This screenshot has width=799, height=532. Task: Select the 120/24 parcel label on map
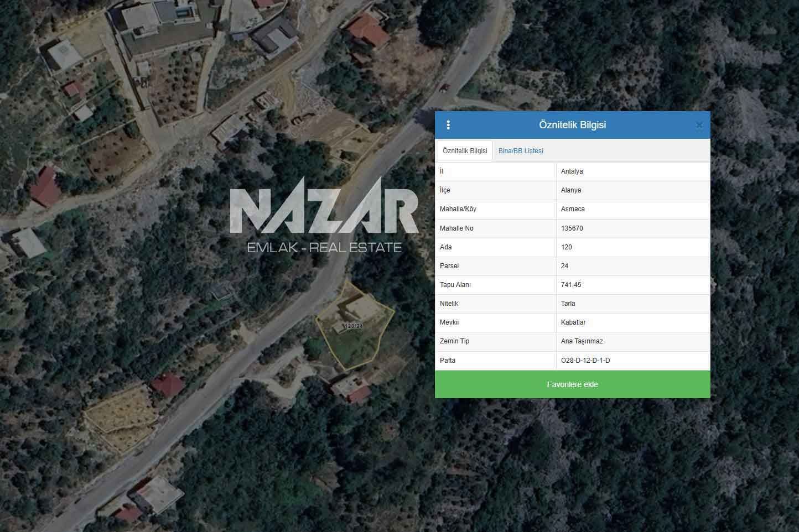[x=353, y=326]
